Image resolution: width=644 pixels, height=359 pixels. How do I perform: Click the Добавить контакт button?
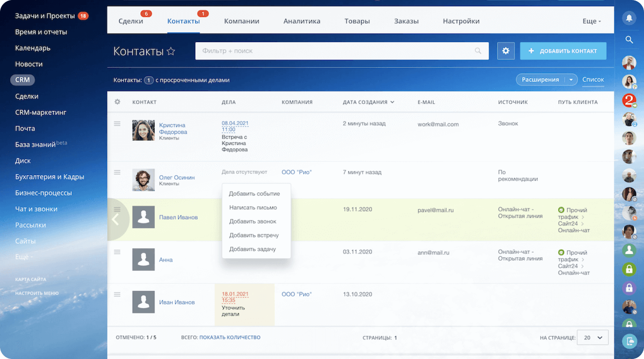[x=563, y=51]
